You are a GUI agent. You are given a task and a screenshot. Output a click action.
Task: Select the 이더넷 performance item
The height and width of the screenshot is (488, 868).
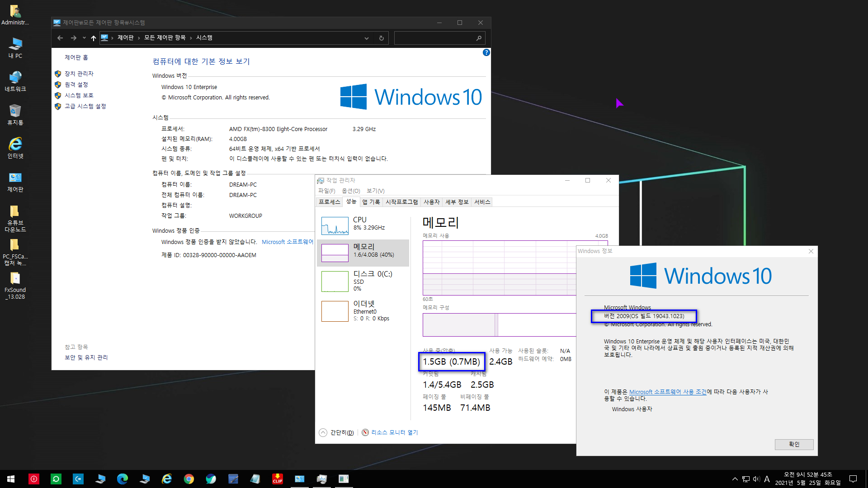pyautogui.click(x=363, y=311)
